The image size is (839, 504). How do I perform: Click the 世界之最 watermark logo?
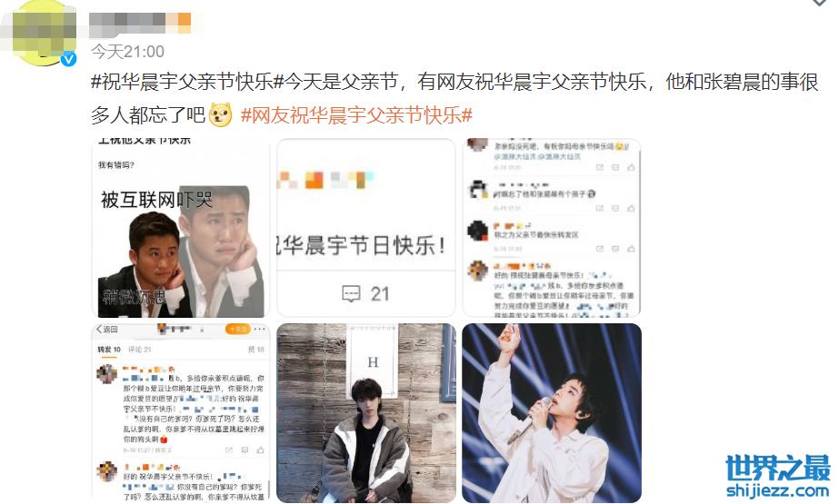click(x=778, y=476)
